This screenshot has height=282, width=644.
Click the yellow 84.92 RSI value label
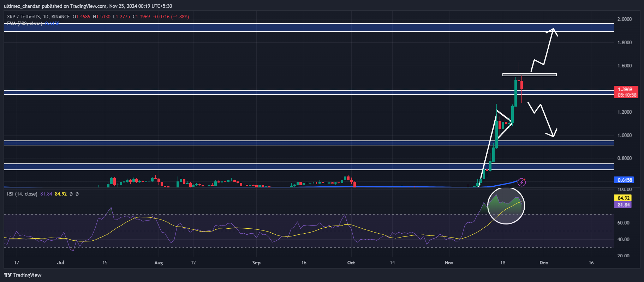624,198
